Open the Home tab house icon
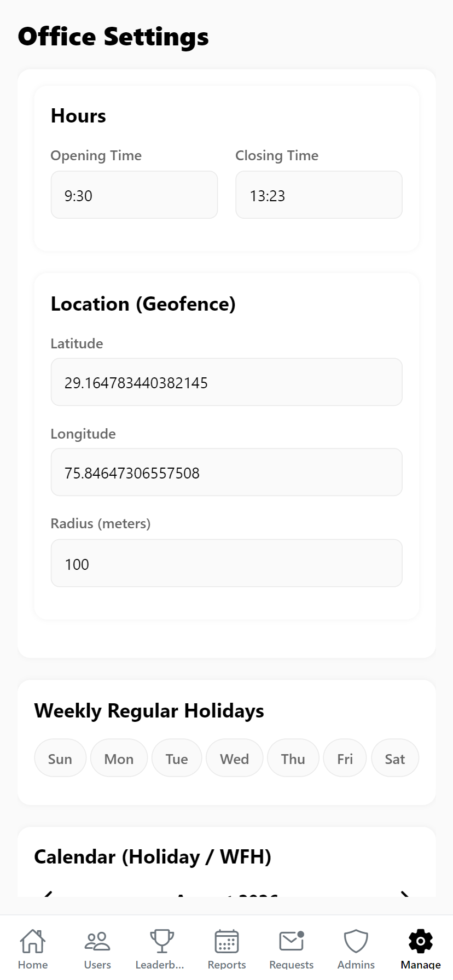The width and height of the screenshot is (453, 980). [33, 941]
